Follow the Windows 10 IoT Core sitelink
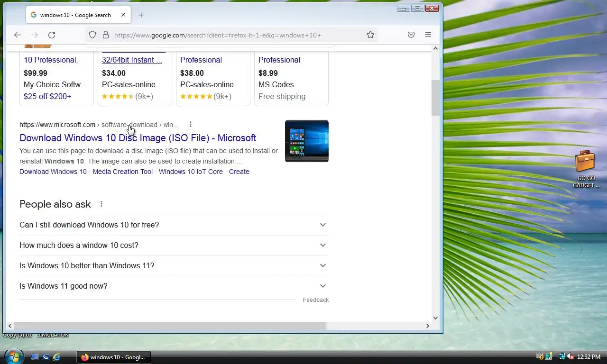The width and height of the screenshot is (607, 364). tap(191, 172)
